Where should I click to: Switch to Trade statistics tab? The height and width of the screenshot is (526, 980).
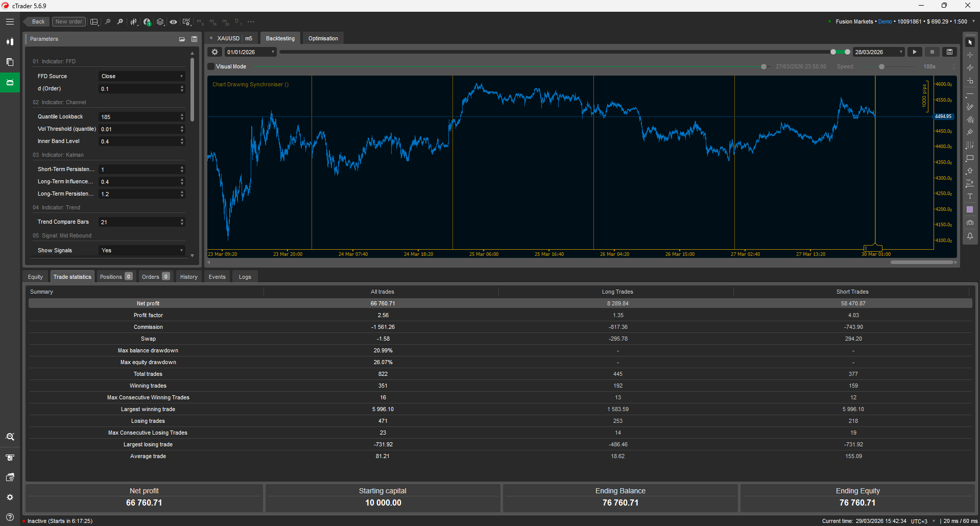(x=72, y=276)
